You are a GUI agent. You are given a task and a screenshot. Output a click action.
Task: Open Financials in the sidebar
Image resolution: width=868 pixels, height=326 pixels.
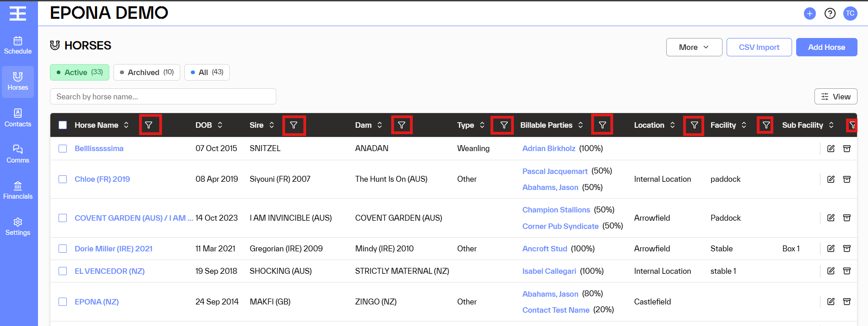[x=18, y=190]
